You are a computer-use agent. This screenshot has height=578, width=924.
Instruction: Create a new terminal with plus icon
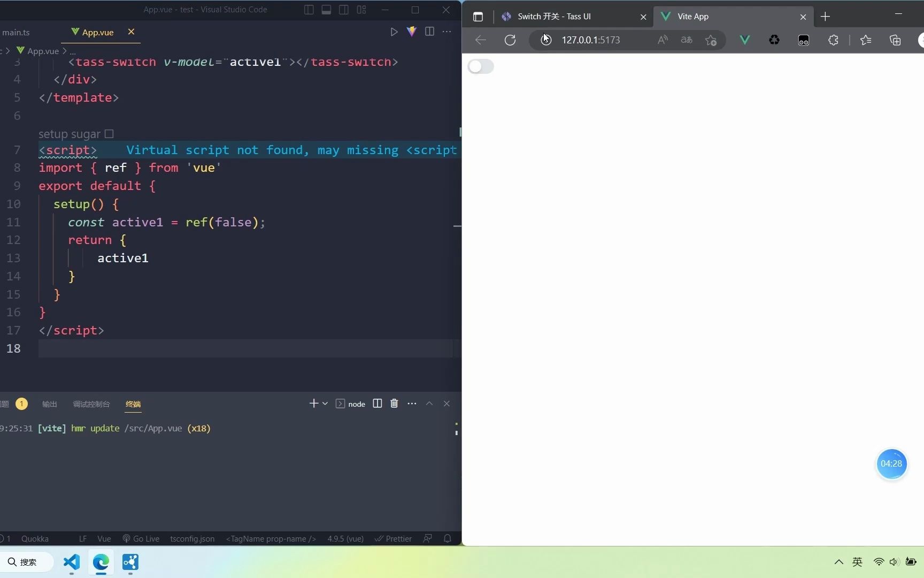[x=313, y=404]
